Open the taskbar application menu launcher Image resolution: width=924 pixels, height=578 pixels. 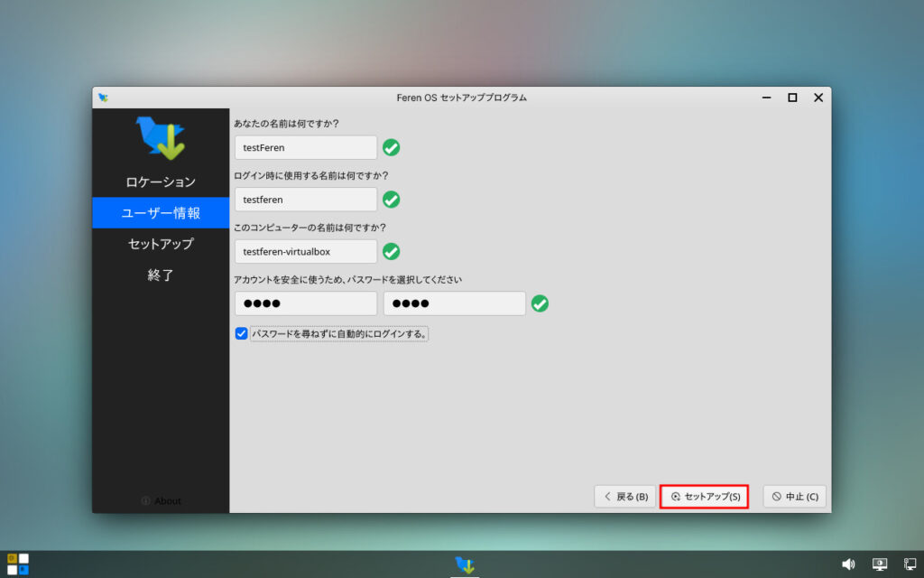(18, 564)
